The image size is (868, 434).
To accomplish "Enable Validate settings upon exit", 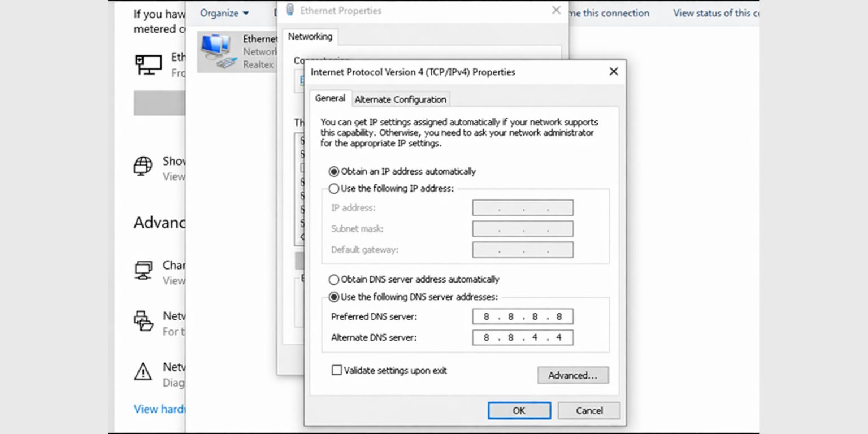I will [x=336, y=370].
